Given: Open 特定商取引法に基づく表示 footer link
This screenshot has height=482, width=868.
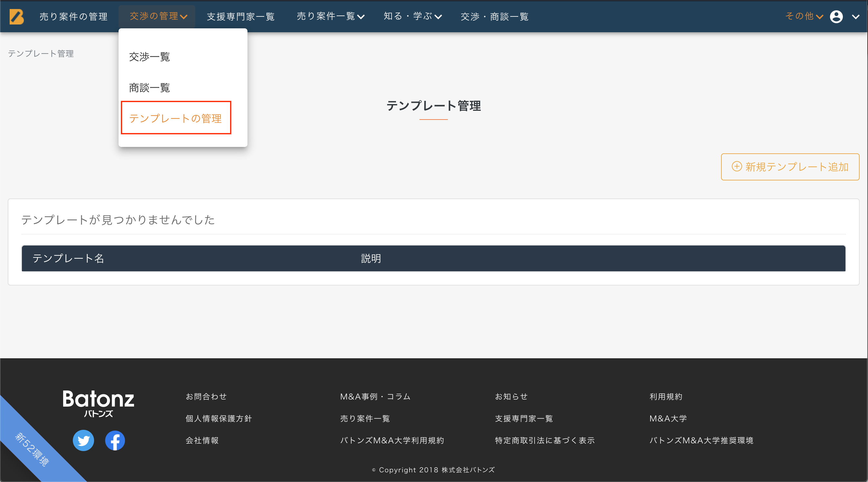Looking at the screenshot, I should 545,440.
